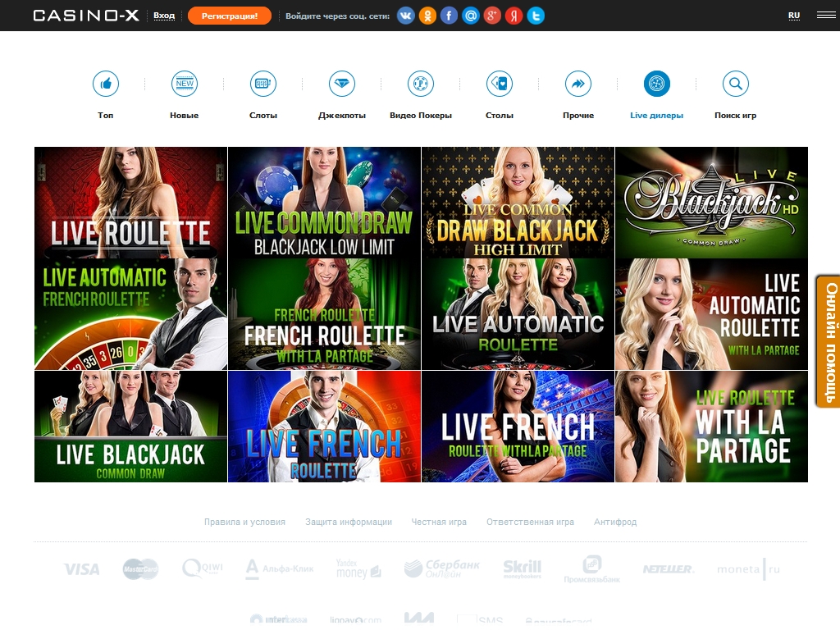Click the Вход login link

point(164,16)
